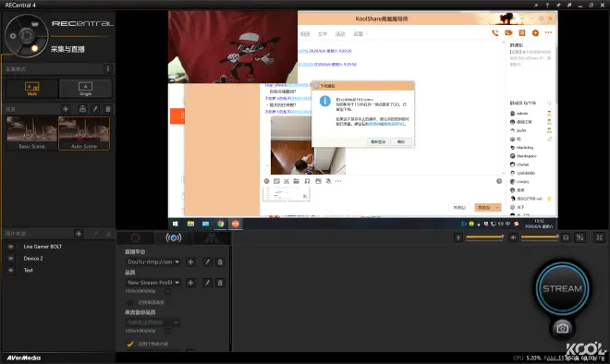Take a snapshot with the camera icon
The width and height of the screenshot is (610, 364).
point(562,328)
